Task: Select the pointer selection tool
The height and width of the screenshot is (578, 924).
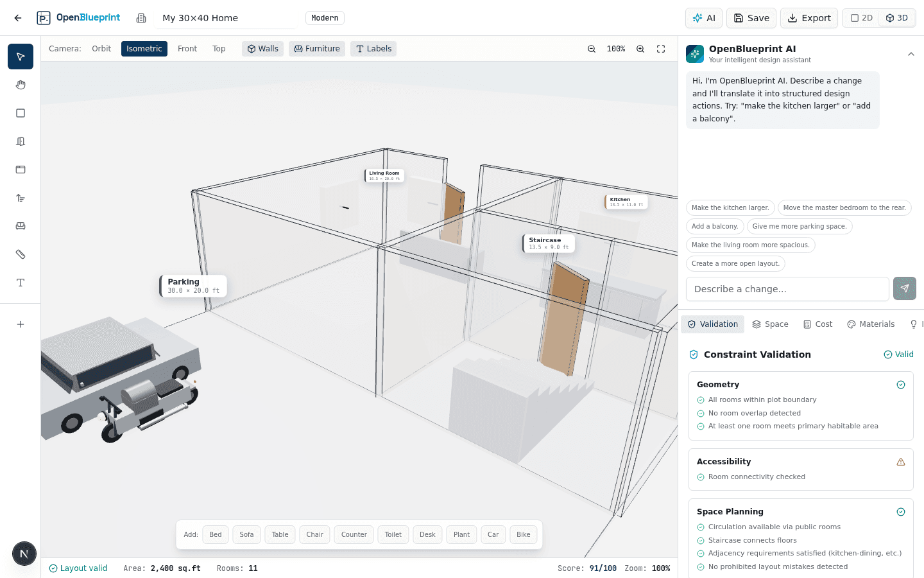Action: pyautogui.click(x=21, y=57)
